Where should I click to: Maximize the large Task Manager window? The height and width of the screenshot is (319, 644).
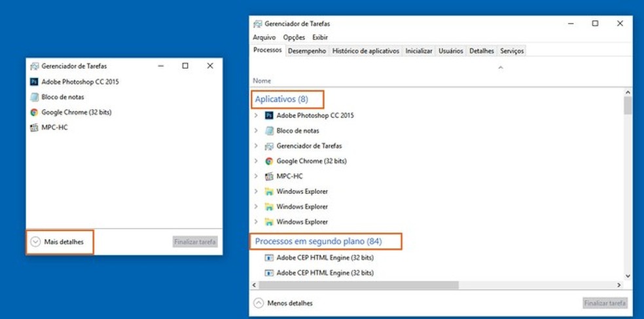595,24
